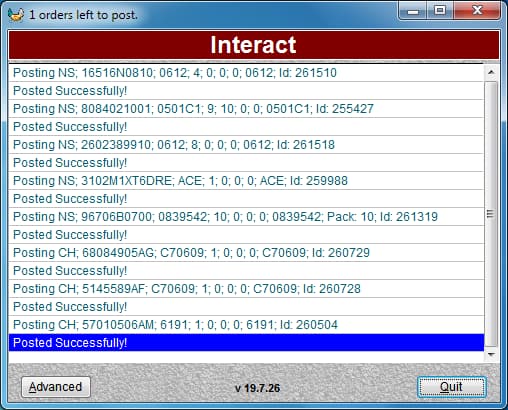Select posting row with Id 261518
The image size is (508, 410).
coord(246,145)
